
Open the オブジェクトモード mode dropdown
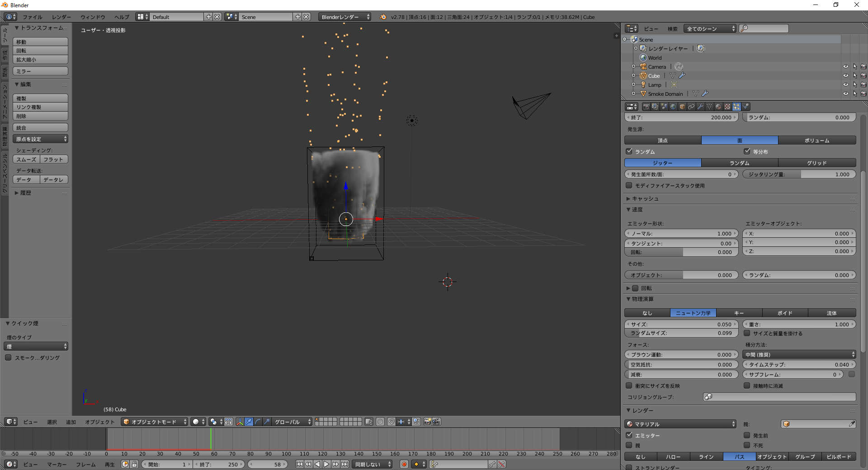pos(154,422)
